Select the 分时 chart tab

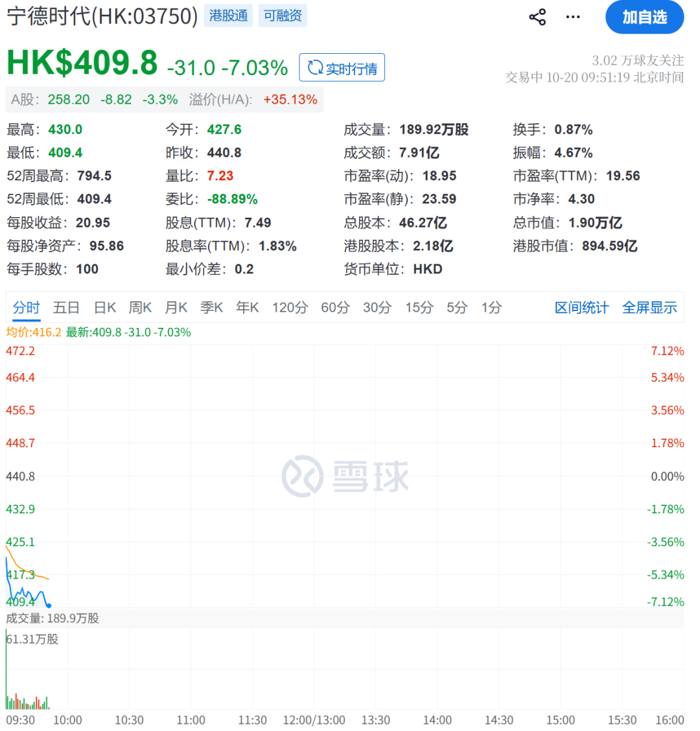26,308
